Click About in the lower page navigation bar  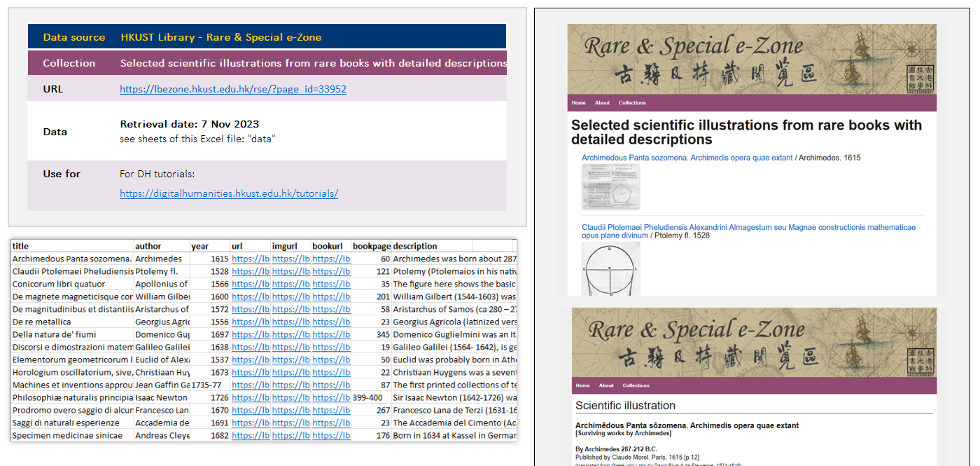pyautogui.click(x=606, y=385)
